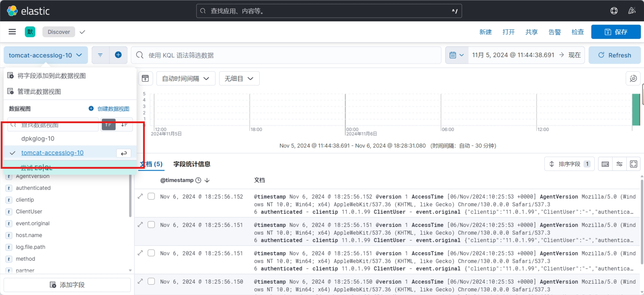
Task: Toggle the main navigation hamburger menu
Action: [12, 32]
